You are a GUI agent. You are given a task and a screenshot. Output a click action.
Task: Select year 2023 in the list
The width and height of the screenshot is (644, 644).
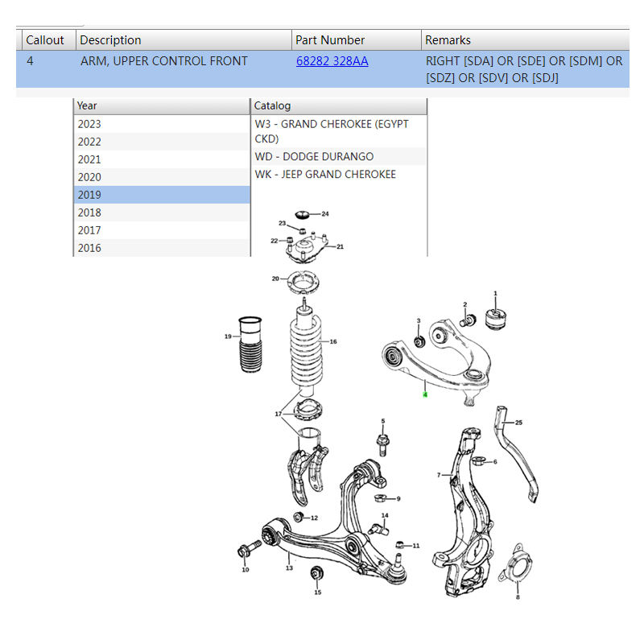[162, 124]
